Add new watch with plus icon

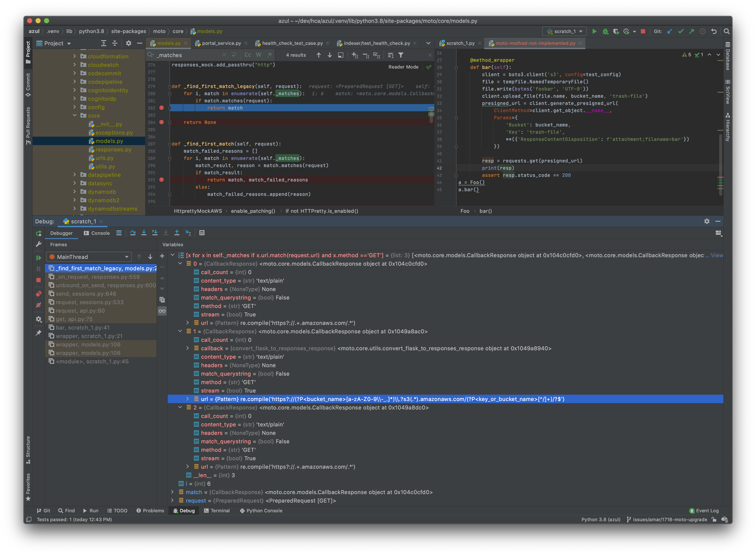162,256
